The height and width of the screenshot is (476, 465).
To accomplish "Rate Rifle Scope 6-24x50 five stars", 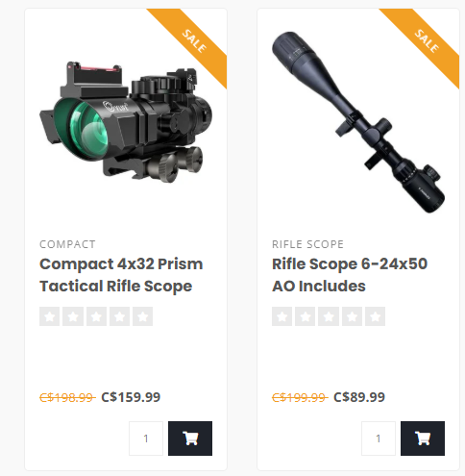I will coord(376,316).
